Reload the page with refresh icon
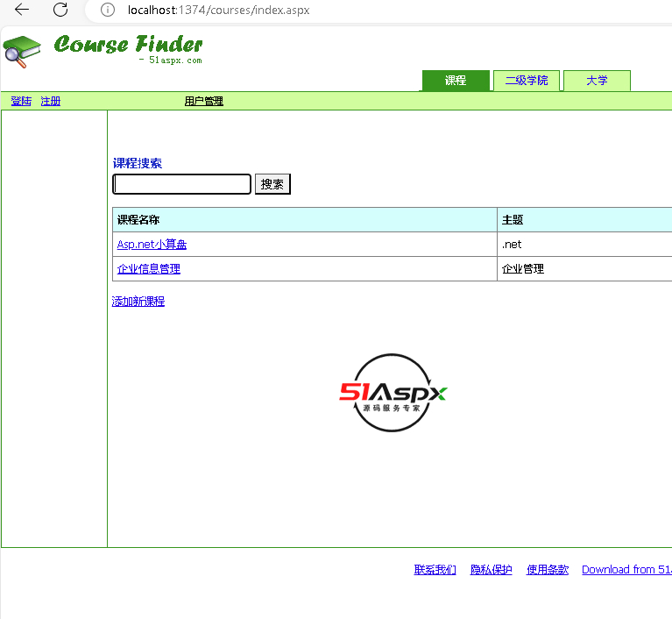This screenshot has height=619, width=672. (x=60, y=10)
